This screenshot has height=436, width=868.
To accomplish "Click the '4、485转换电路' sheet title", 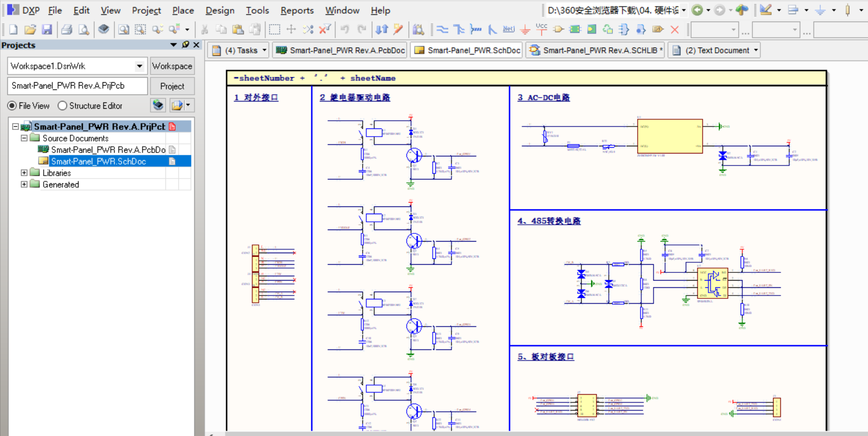I will coord(549,221).
